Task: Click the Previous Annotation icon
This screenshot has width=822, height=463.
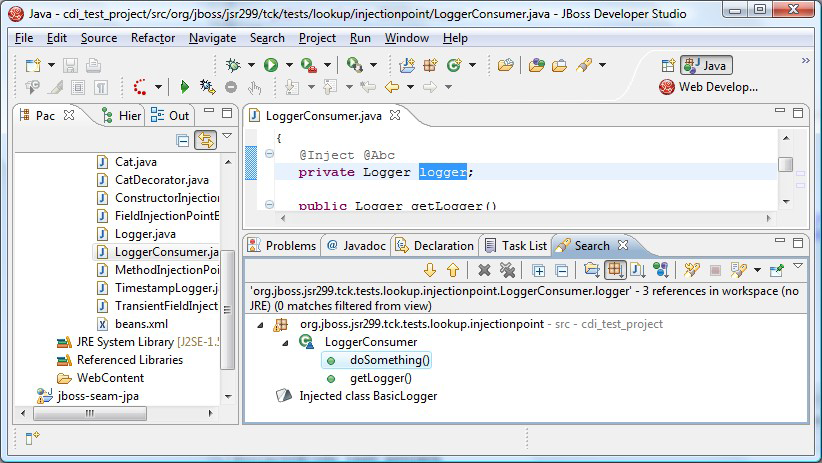Action: (330, 87)
